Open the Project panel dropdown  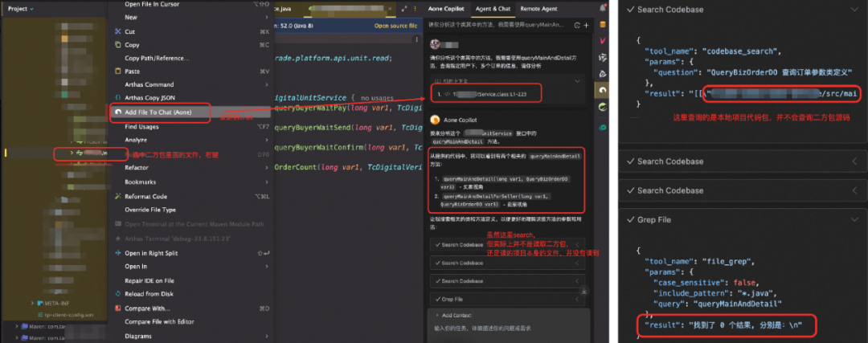tap(34, 8)
